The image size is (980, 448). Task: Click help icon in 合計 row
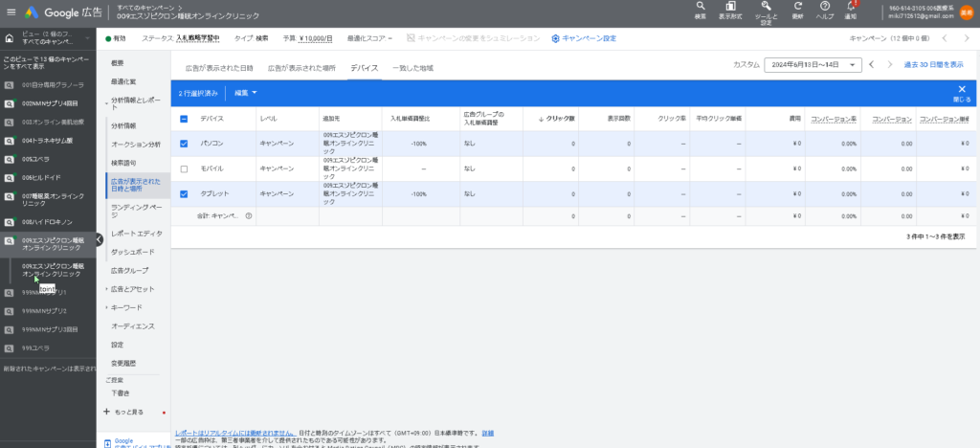[x=249, y=215]
